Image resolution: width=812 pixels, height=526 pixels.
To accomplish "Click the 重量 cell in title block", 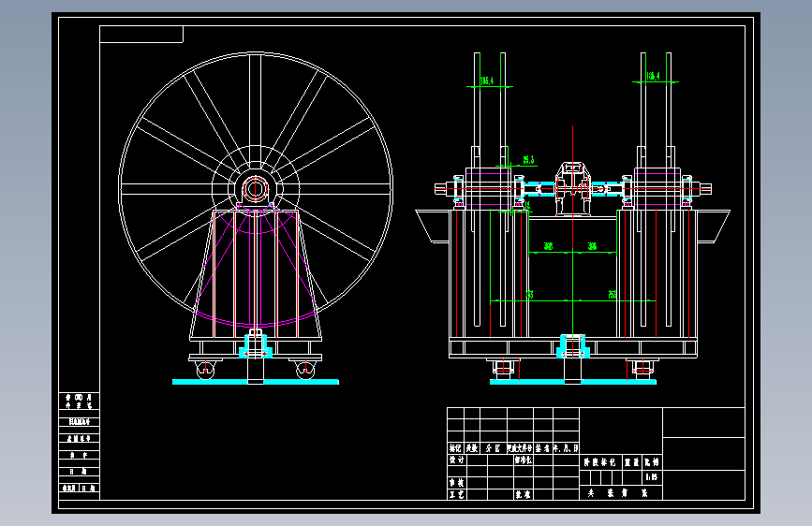I will [x=632, y=461].
